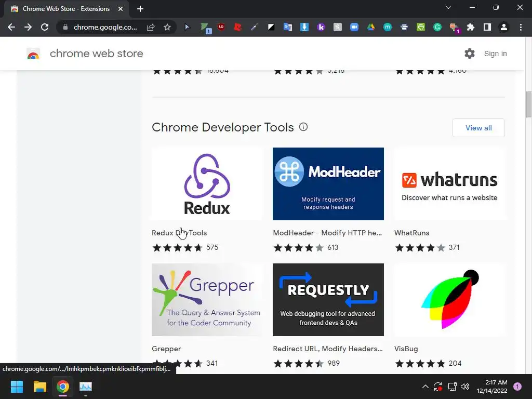532x399 pixels.
Task: Click the info icon beside Chrome Developer Tools
Action: (x=303, y=127)
